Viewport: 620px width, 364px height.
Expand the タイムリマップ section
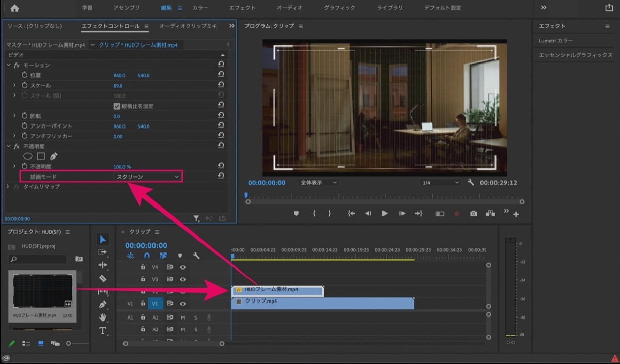point(8,186)
